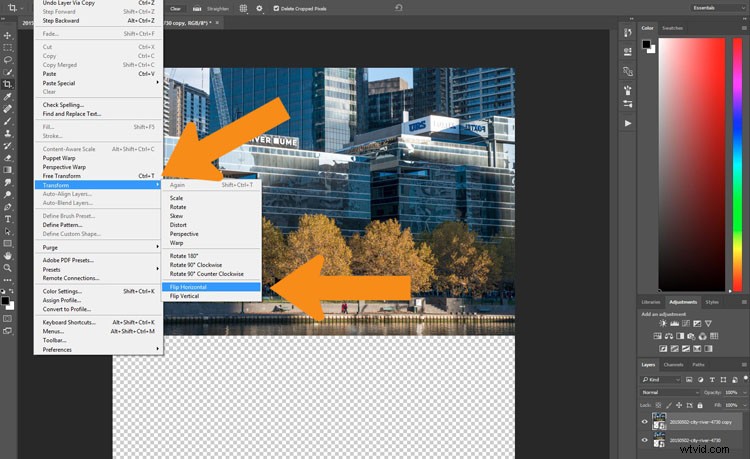Choose Rotate 180° from submenu
Image resolution: width=750 pixels, height=459 pixels.
[212, 256]
